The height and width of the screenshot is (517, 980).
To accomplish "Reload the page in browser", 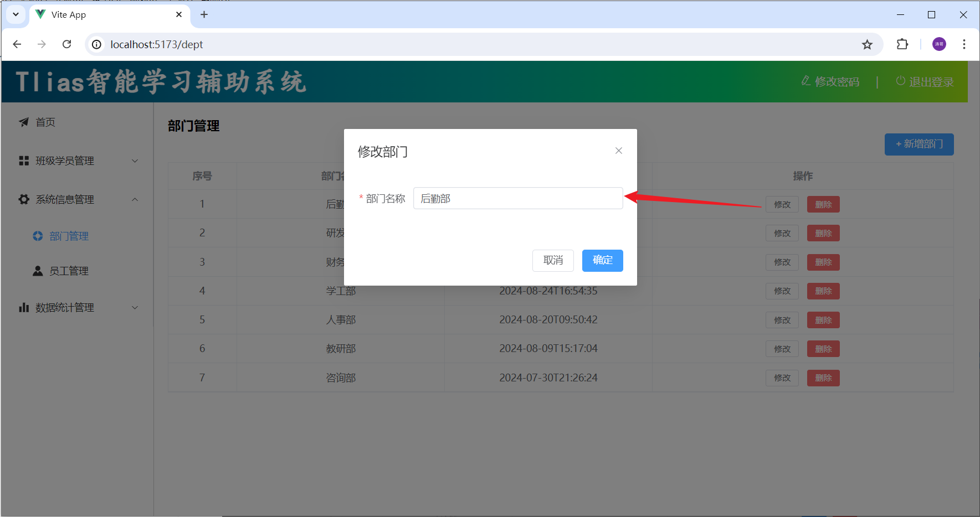I will (67, 44).
